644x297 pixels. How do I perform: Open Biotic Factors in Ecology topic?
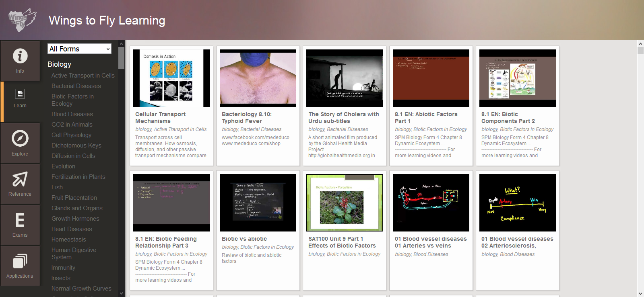[x=72, y=100]
